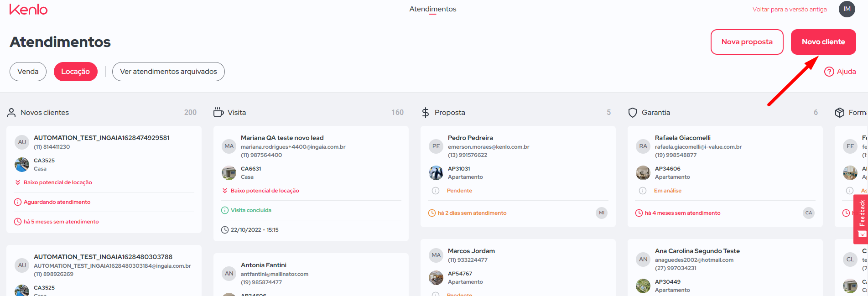
Task: Click the Proposta dollar sign icon
Action: (x=425, y=113)
